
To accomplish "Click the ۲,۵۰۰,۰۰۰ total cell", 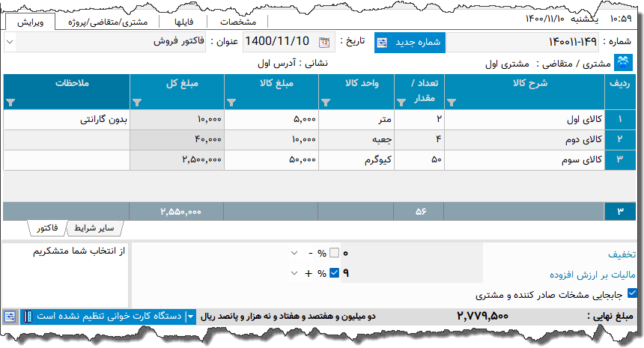I will [x=177, y=159].
